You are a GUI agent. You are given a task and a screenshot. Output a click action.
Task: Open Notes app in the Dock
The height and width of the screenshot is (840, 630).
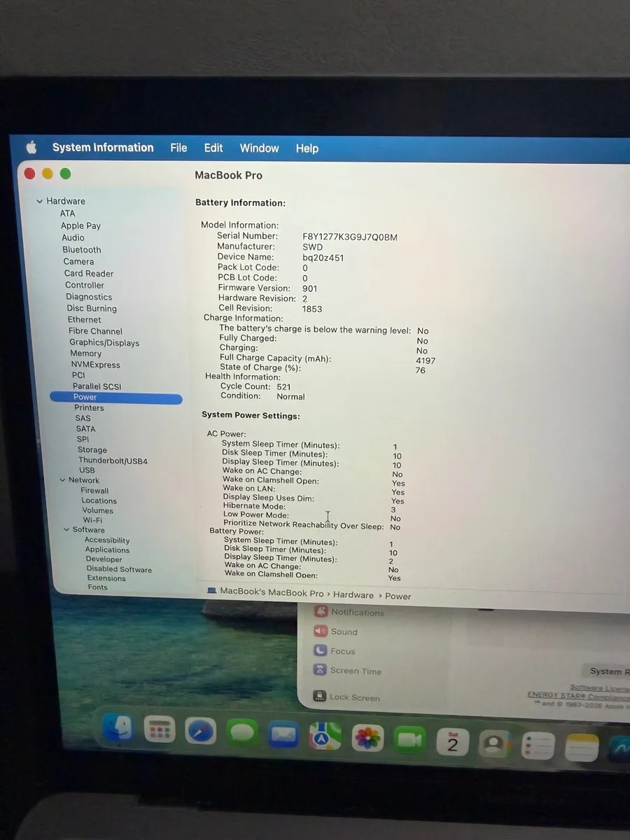pyautogui.click(x=582, y=748)
